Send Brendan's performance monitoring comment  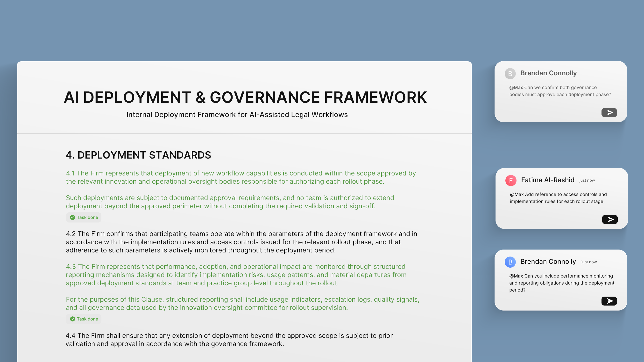tap(609, 301)
